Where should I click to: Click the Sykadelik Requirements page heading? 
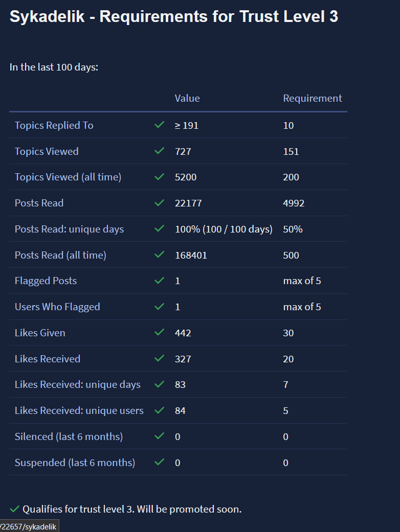click(174, 16)
